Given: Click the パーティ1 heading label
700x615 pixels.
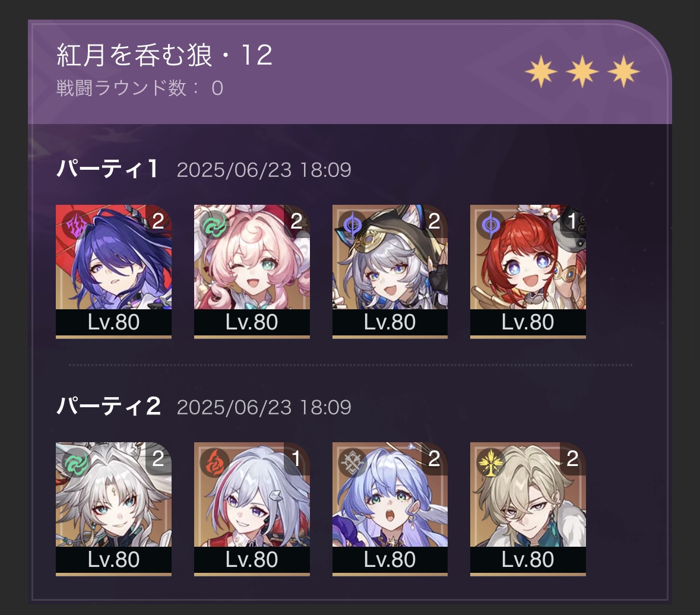Looking at the screenshot, I should [x=107, y=169].
